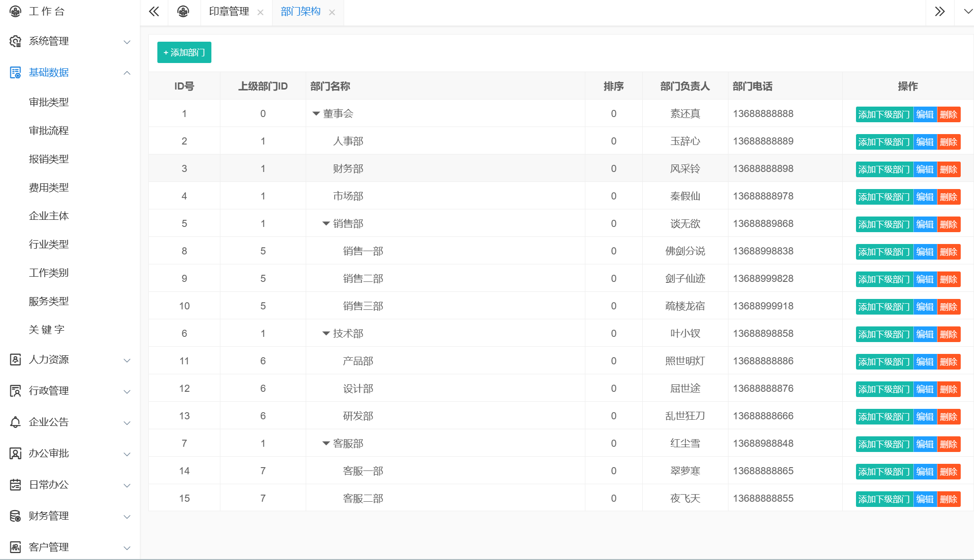Open the tab options dropdown chevron

pos(968,11)
